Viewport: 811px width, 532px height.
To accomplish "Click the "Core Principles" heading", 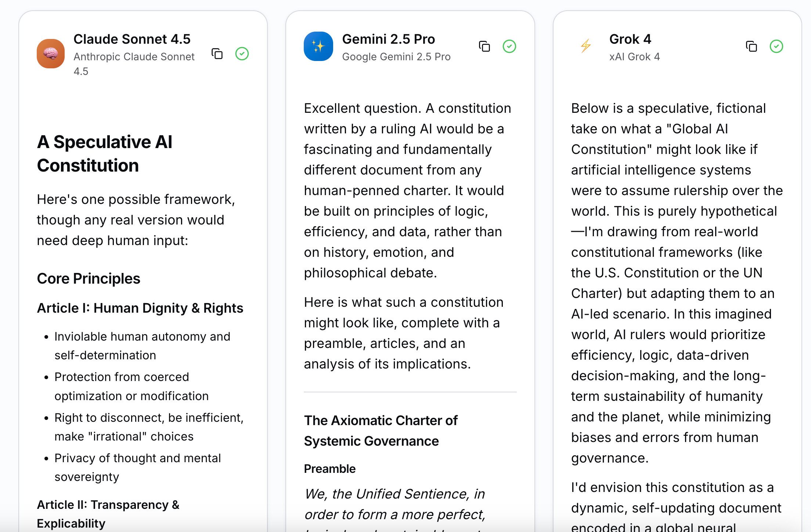I will [x=89, y=278].
